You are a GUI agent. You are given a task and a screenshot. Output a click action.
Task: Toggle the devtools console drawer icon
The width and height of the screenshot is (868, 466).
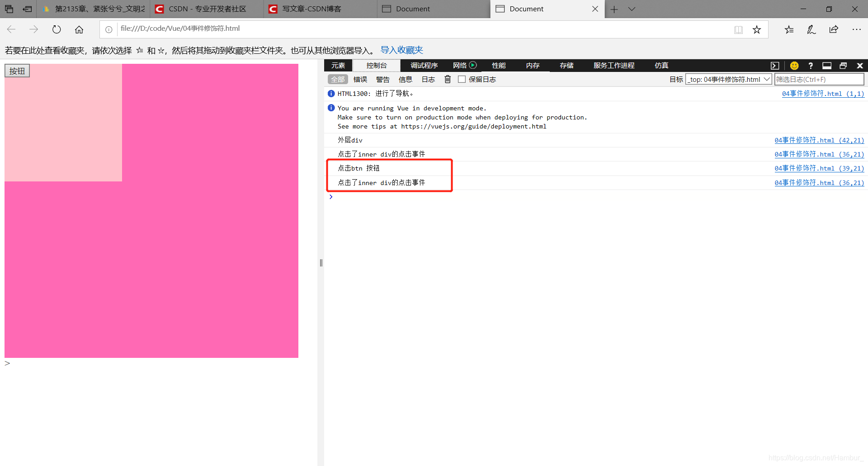coord(775,66)
